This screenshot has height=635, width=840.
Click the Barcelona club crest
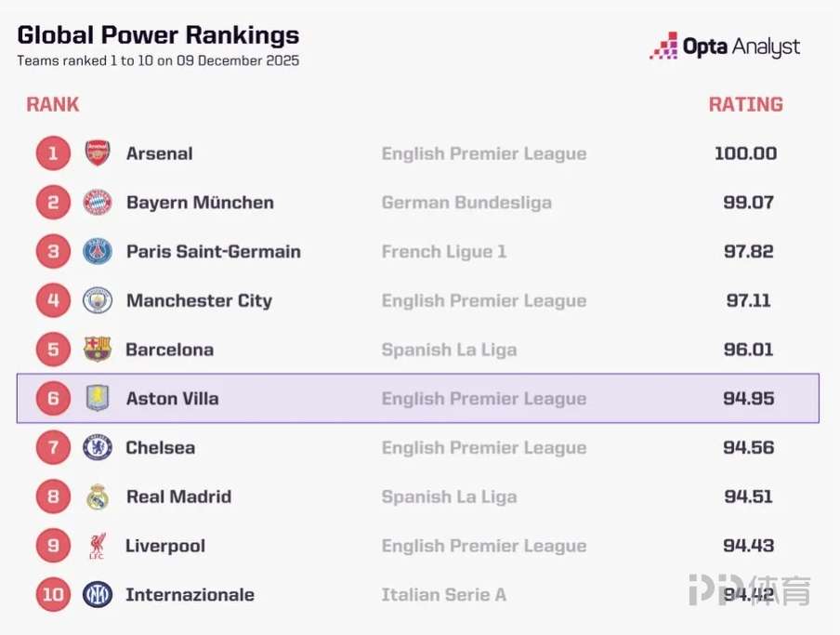click(98, 350)
